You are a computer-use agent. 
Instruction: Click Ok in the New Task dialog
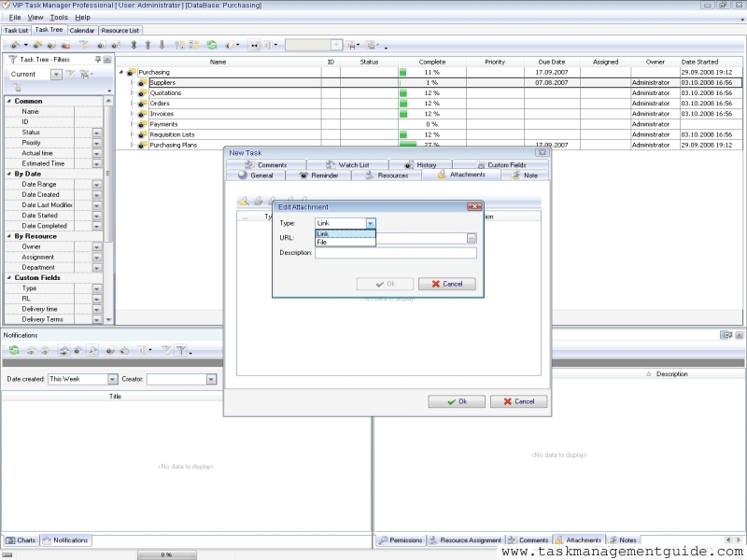point(457,401)
